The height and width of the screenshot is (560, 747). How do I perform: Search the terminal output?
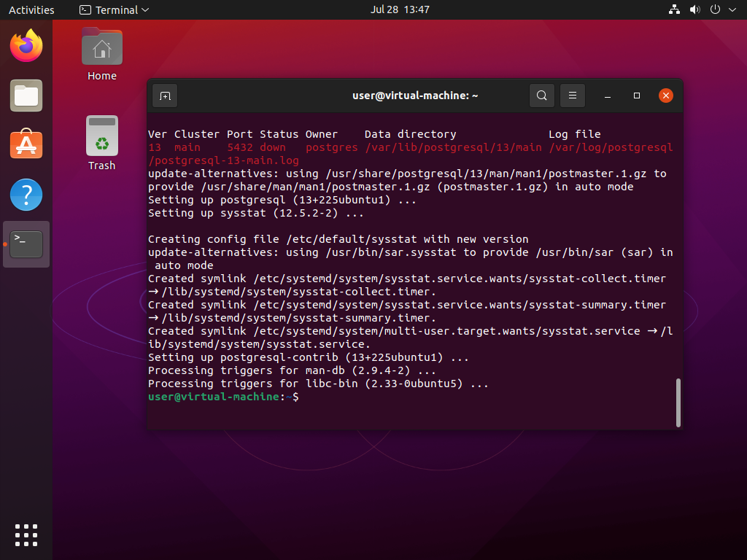[x=541, y=96]
